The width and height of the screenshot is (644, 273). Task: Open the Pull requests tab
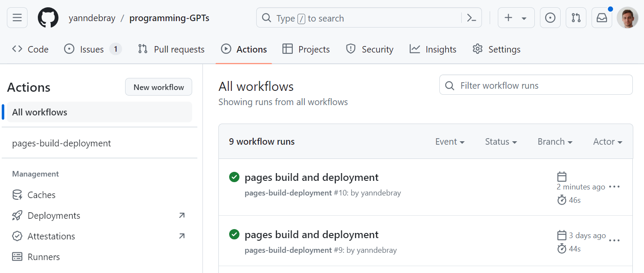tap(171, 49)
